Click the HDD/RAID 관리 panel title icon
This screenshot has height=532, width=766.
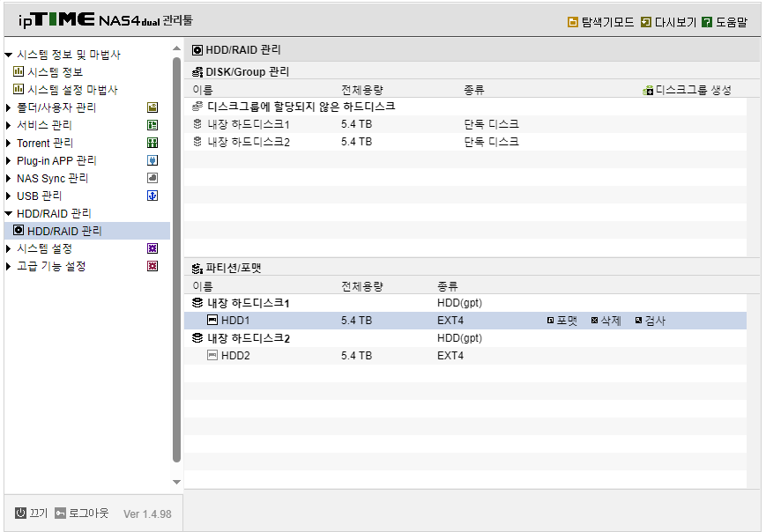[x=197, y=50]
